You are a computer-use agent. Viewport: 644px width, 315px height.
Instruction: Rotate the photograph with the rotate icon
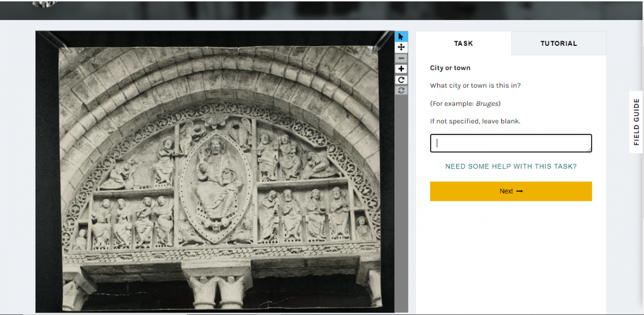coord(401,80)
